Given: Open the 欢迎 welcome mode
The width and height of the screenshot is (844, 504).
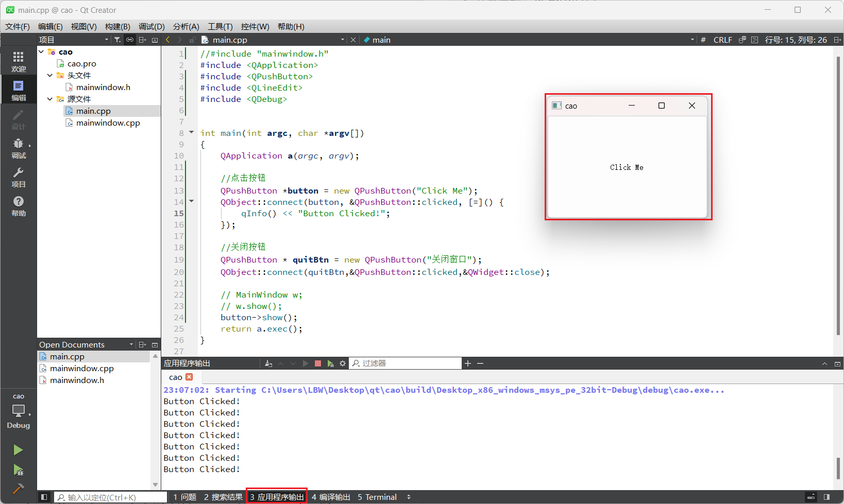Looking at the screenshot, I should [x=19, y=61].
